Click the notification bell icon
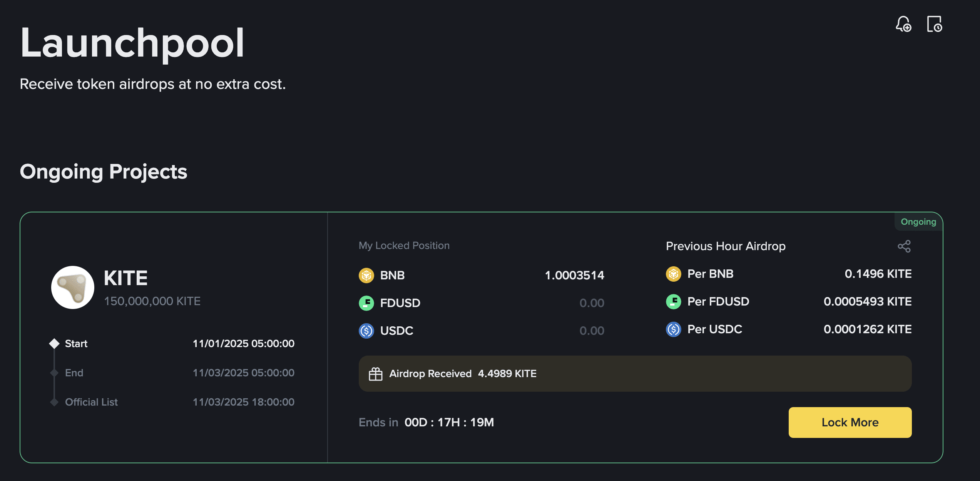 point(903,24)
